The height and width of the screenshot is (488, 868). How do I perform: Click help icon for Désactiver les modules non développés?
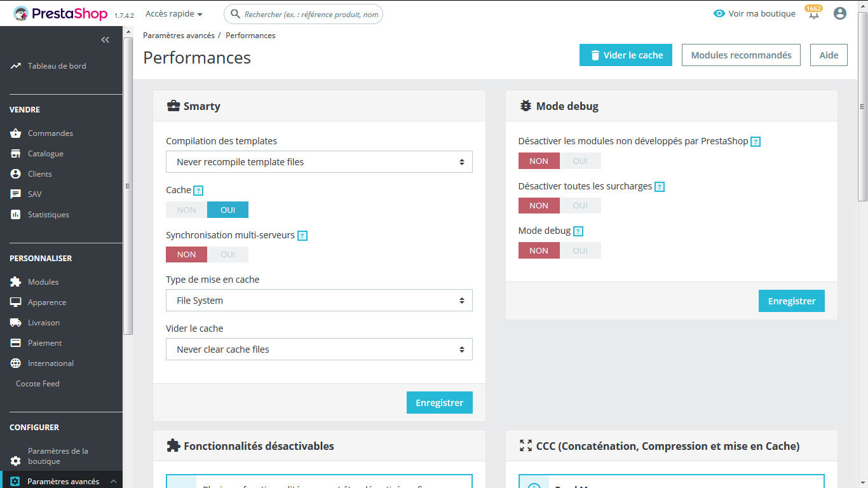coord(756,142)
